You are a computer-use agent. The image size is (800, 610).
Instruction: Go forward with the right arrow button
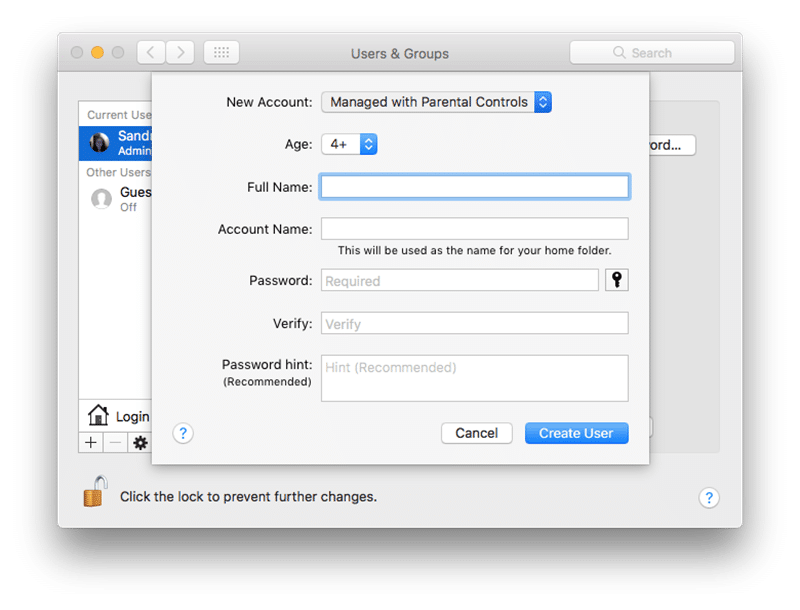click(x=180, y=53)
